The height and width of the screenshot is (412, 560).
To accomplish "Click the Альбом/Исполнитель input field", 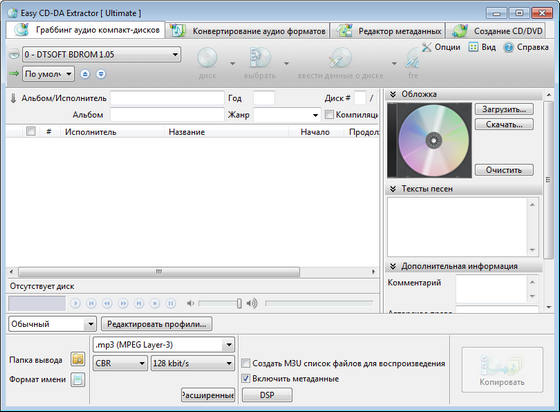I will pyautogui.click(x=167, y=98).
